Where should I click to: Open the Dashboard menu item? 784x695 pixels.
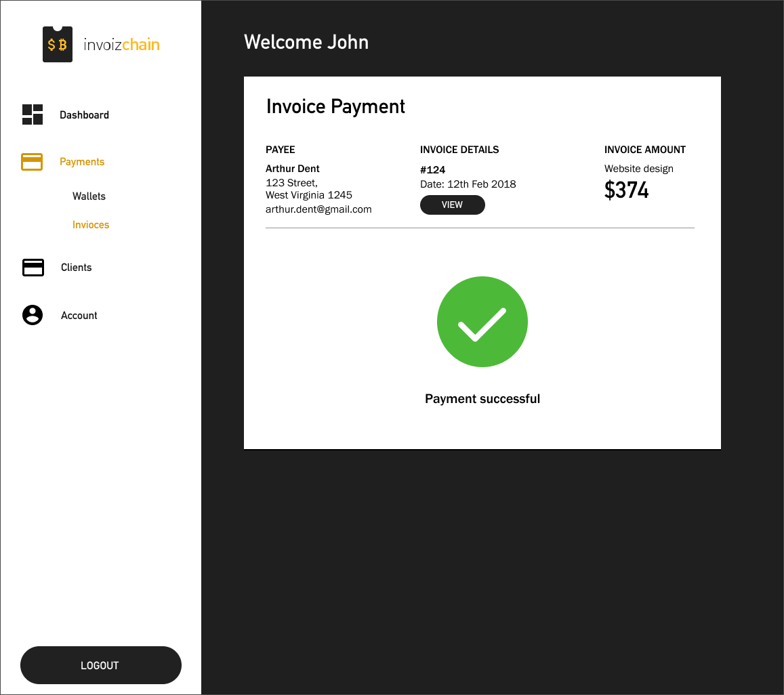pyautogui.click(x=84, y=115)
